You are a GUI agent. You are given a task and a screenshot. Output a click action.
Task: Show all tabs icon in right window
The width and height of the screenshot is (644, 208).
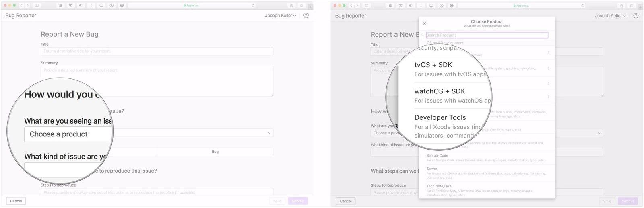point(632,6)
